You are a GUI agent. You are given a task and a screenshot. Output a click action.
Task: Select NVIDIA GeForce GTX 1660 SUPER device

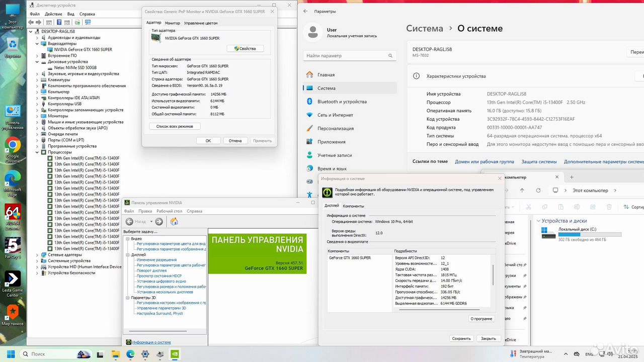83,50
